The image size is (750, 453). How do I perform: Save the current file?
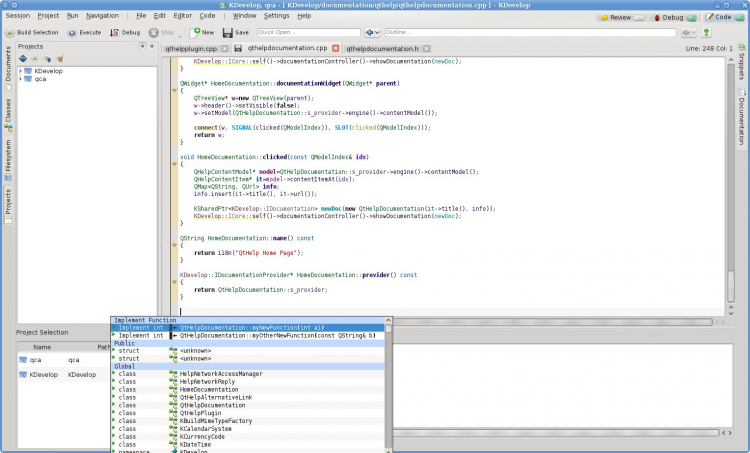236,32
